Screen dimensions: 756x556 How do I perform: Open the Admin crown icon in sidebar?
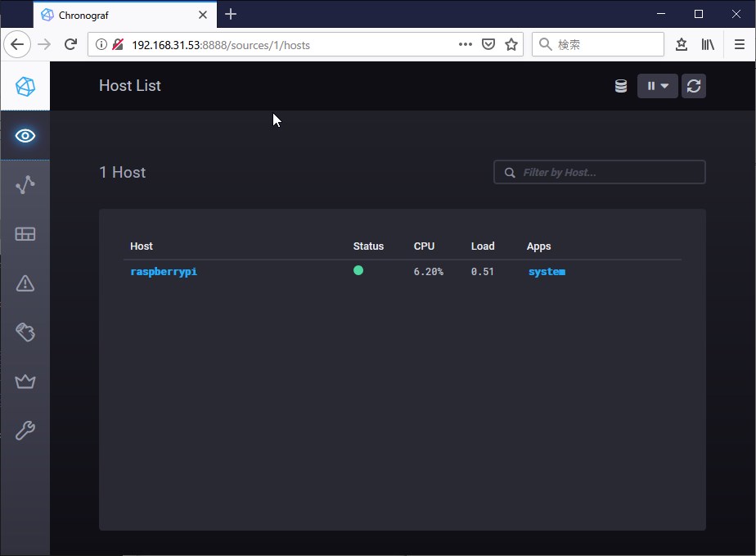(25, 382)
